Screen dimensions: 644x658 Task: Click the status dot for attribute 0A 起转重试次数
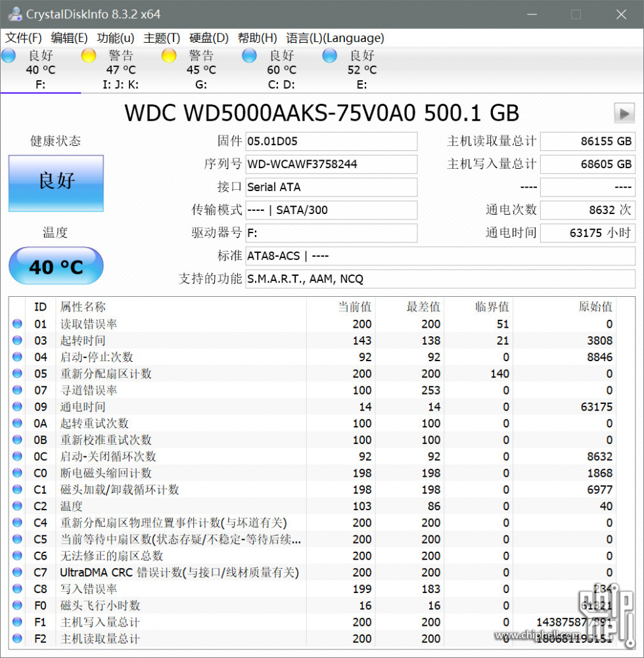(17, 424)
